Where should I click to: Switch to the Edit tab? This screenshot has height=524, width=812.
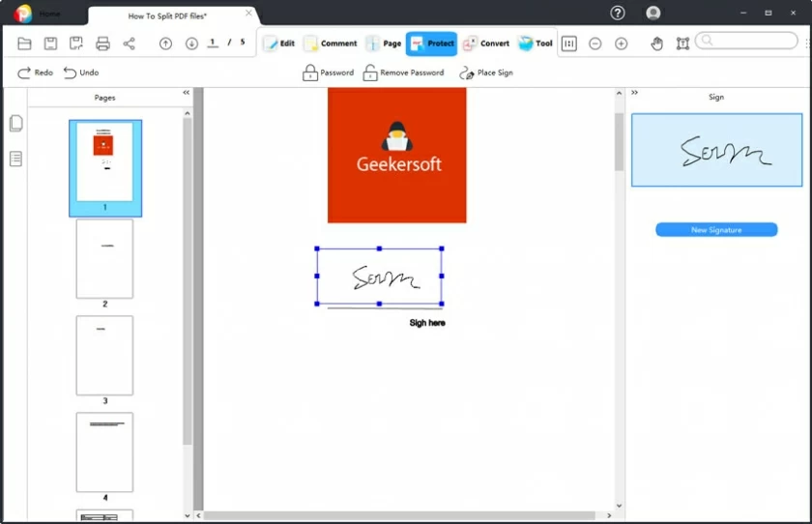point(279,44)
